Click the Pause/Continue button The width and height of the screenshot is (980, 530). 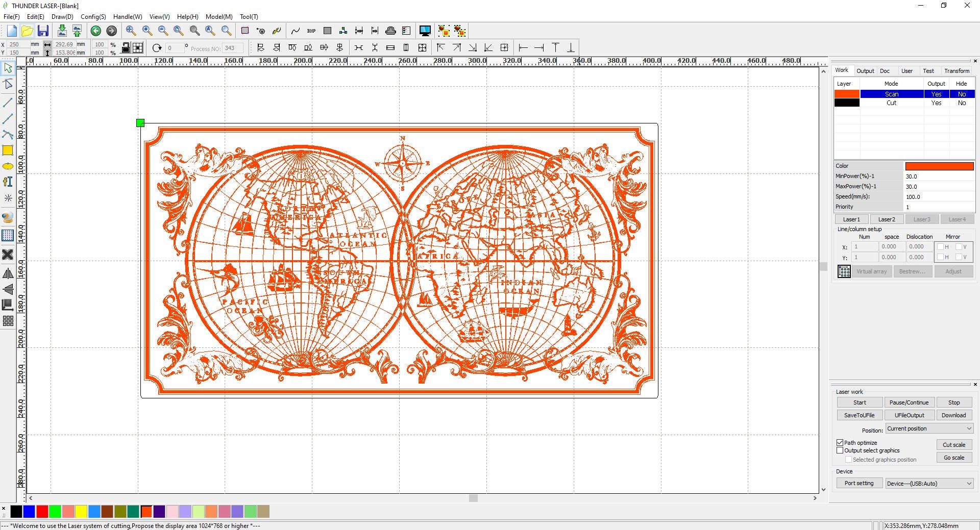(909, 402)
